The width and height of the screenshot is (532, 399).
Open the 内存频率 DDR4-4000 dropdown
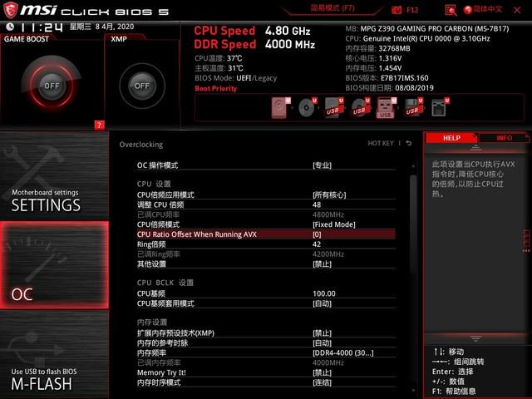[x=266, y=352]
